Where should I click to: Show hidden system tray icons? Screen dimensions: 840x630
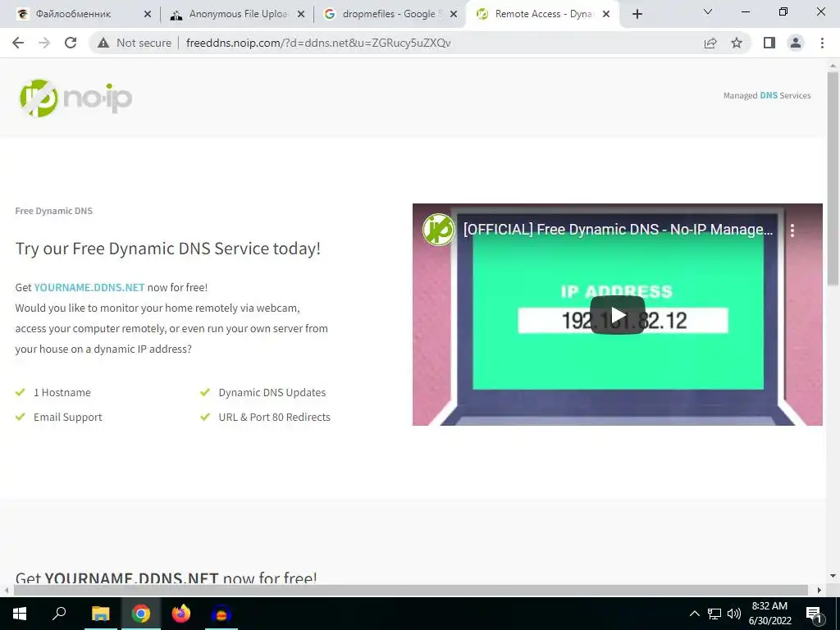694,614
